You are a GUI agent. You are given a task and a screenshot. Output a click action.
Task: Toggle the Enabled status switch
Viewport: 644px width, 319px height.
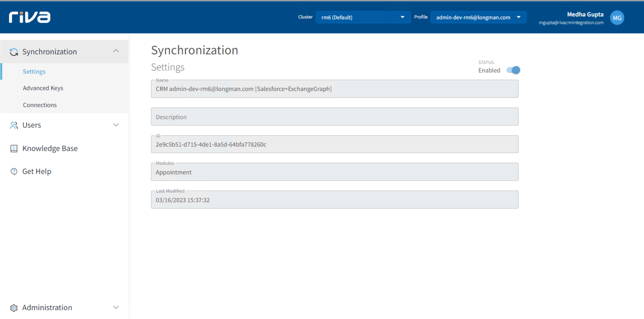(513, 70)
